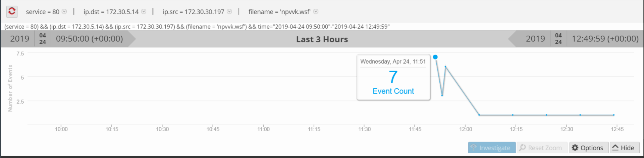Click the full query string text line
Viewport: 644px width, 158px height.
pos(197,27)
